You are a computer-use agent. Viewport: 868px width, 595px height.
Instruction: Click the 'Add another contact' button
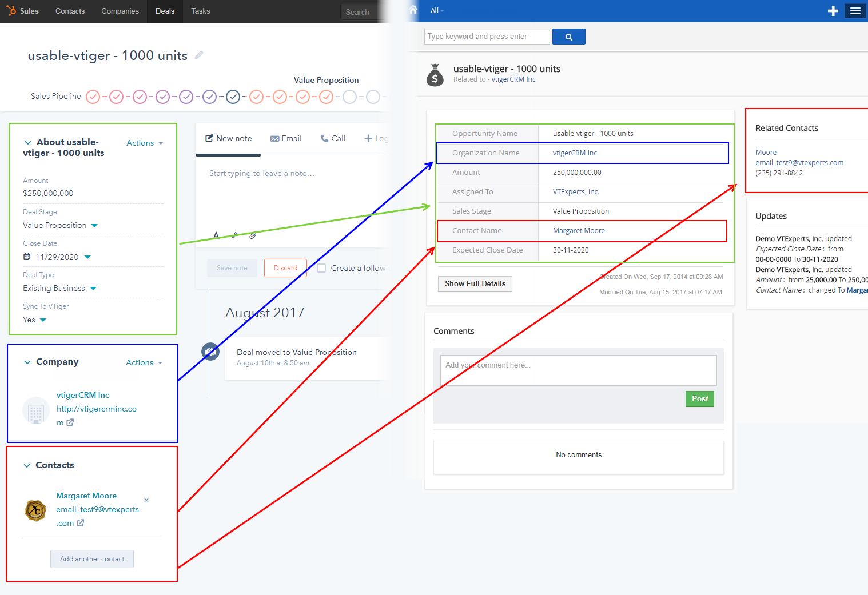[x=92, y=559]
